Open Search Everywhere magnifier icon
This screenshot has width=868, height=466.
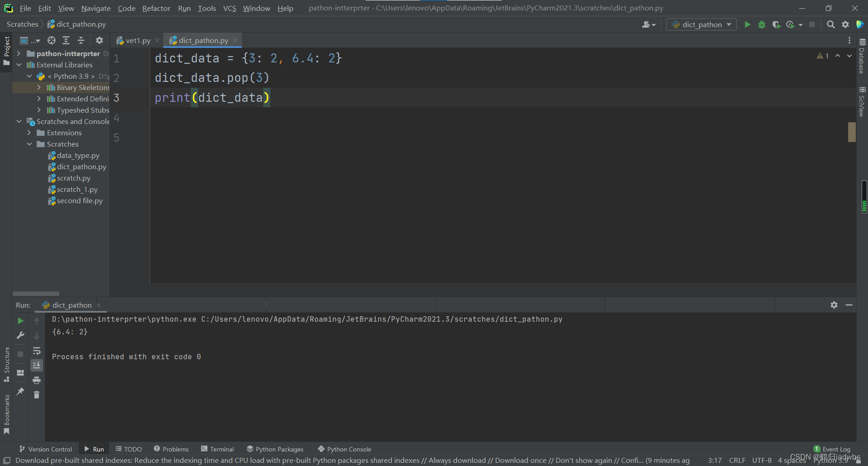pos(830,24)
